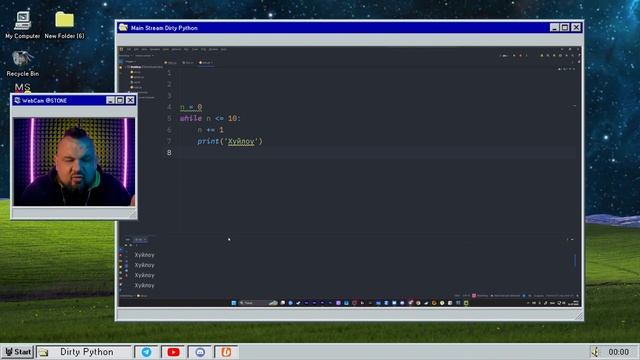Click line number 8 in the gutter
Viewport: 640px width, 360px height.
pyautogui.click(x=169, y=153)
